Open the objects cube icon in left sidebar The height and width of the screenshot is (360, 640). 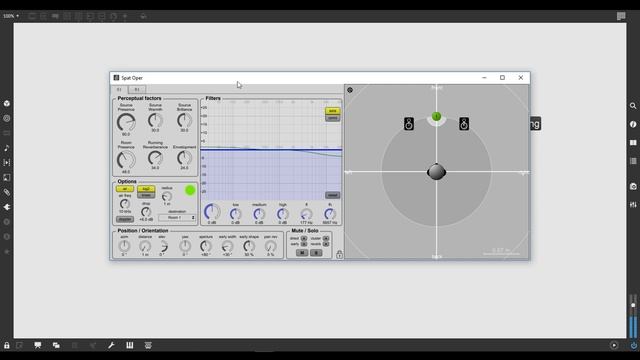(x=7, y=104)
